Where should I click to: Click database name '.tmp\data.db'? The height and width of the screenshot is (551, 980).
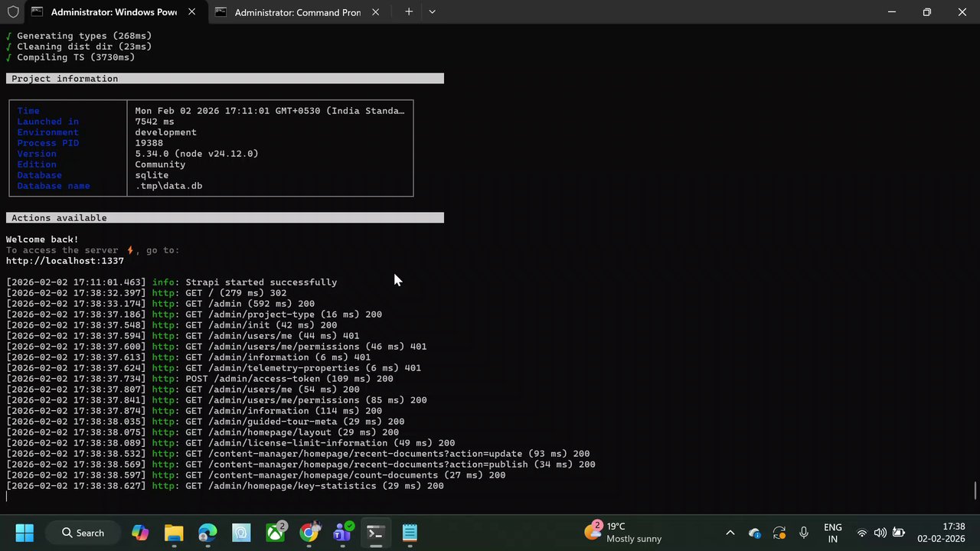click(168, 186)
